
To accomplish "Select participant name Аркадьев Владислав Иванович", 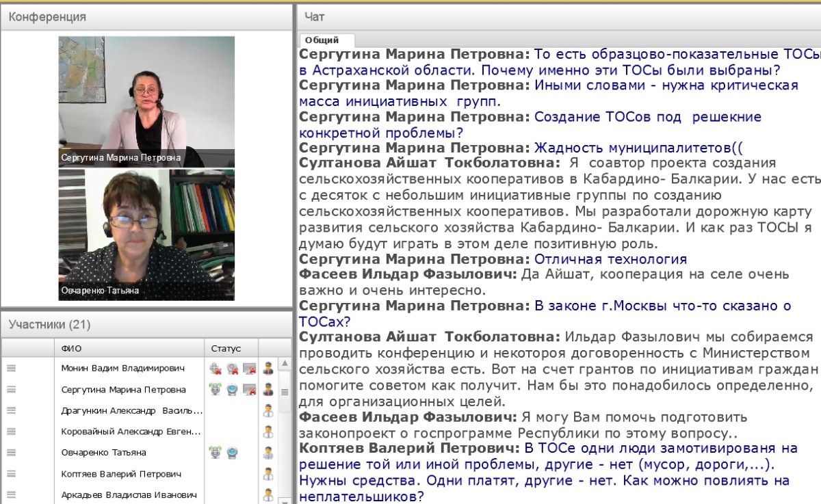I will [129, 494].
